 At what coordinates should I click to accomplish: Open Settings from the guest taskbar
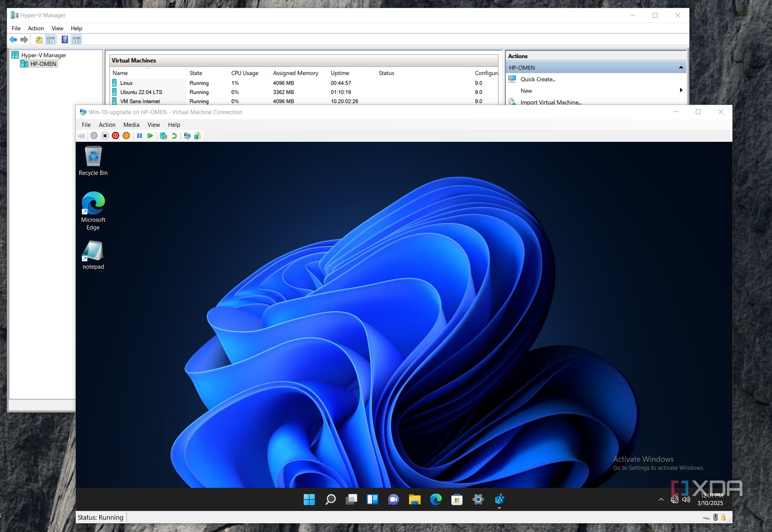point(478,499)
